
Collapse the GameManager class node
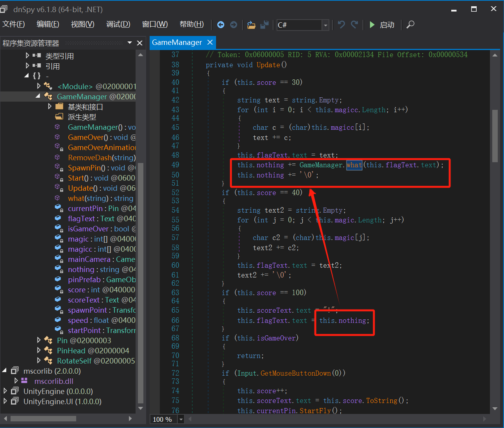(38, 96)
